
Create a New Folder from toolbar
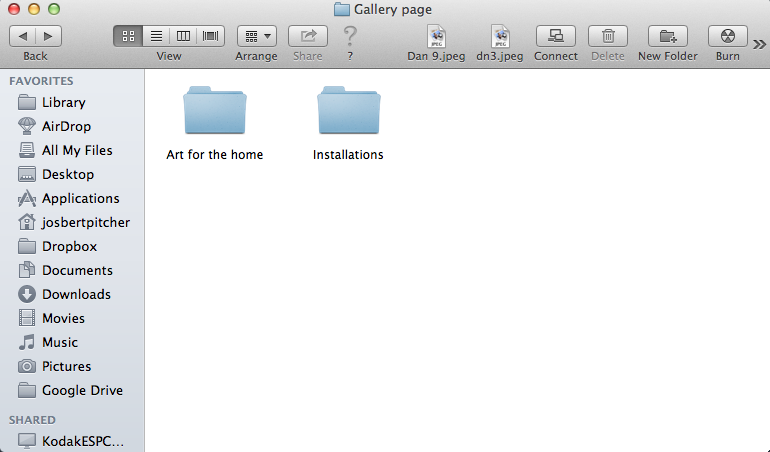tap(668, 36)
